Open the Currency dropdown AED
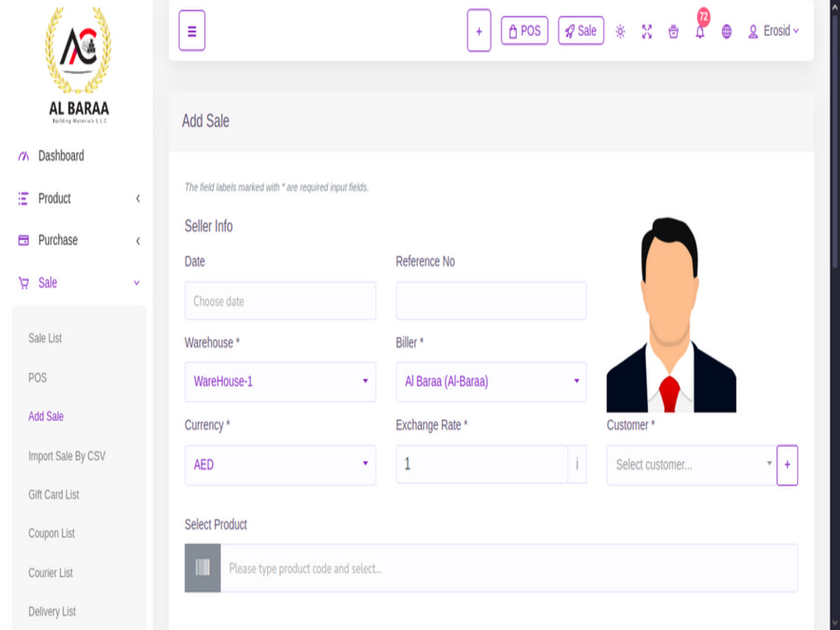The width and height of the screenshot is (840, 630). tap(281, 465)
